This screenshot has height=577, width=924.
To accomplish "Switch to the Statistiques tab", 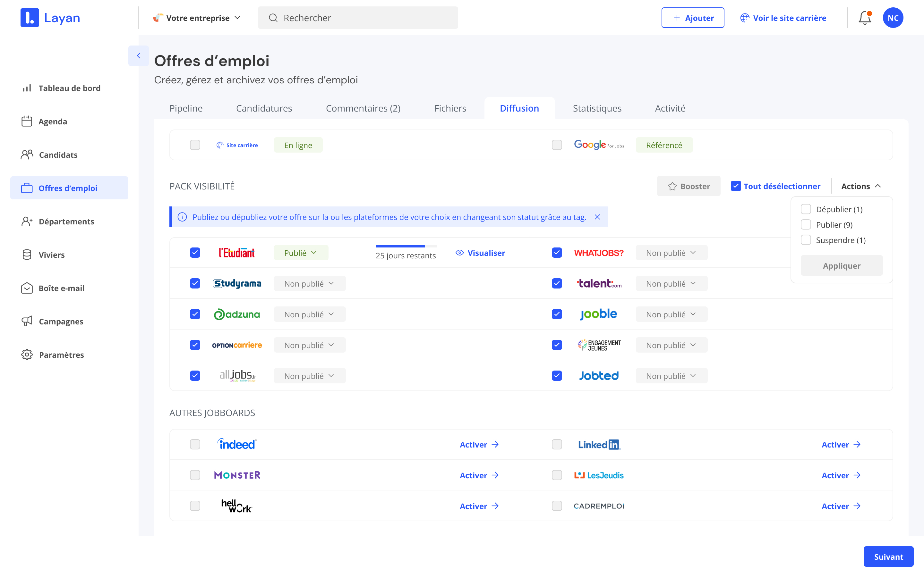I will click(x=597, y=108).
